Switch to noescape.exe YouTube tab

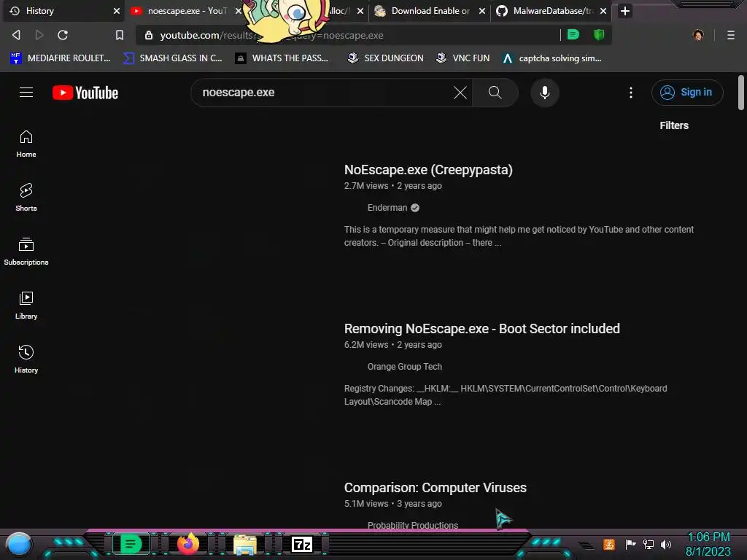click(186, 11)
